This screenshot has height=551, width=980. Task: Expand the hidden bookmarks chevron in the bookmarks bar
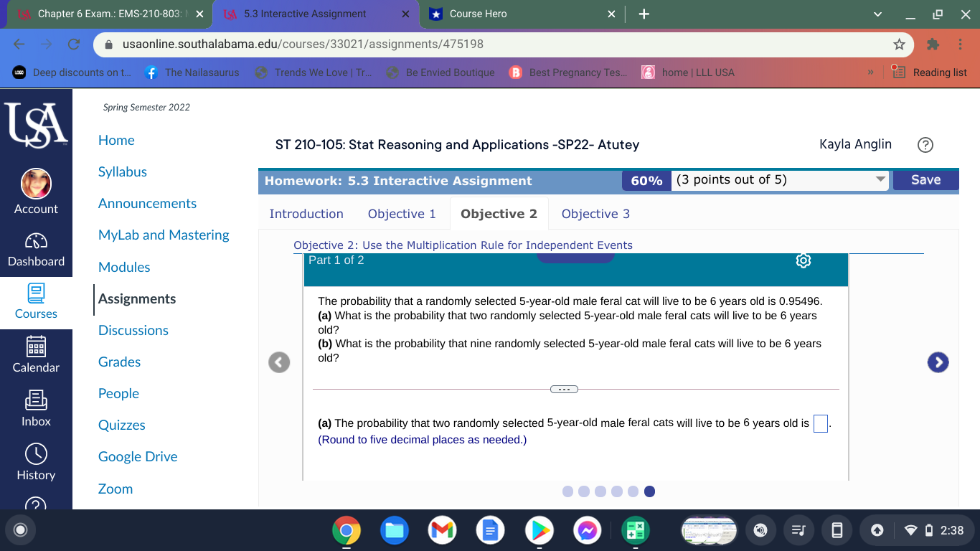point(870,72)
